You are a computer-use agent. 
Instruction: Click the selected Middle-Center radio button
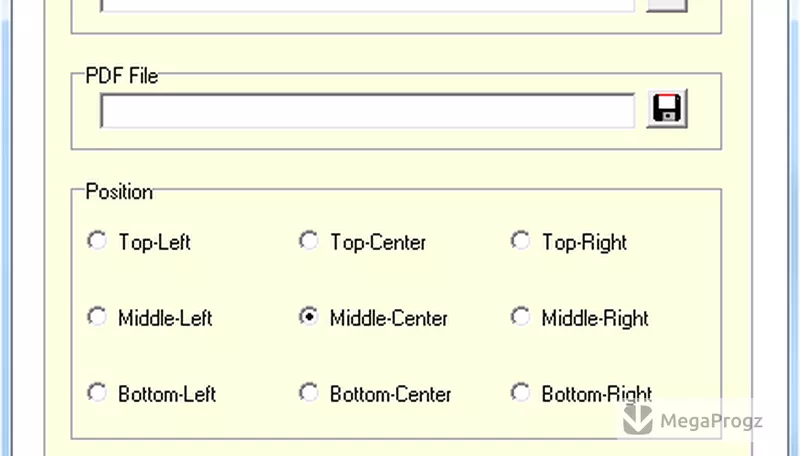point(309,316)
